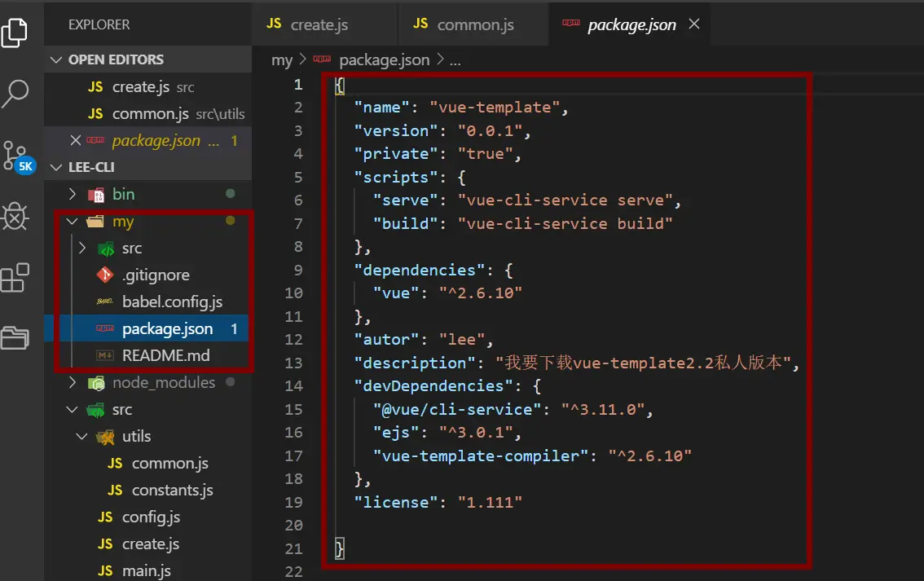Open Source Control view with 5K badge

tap(16, 155)
